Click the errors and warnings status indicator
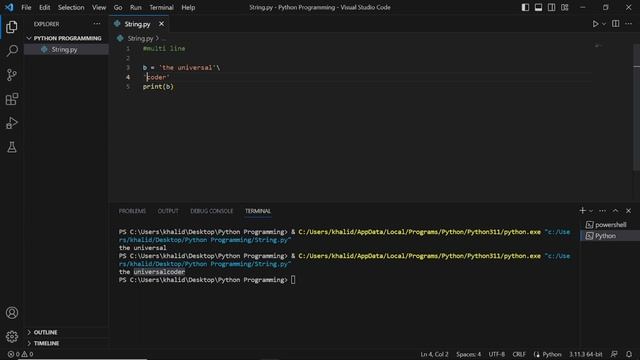Screen dimensions: 640x360 pyautogui.click(x=20, y=354)
